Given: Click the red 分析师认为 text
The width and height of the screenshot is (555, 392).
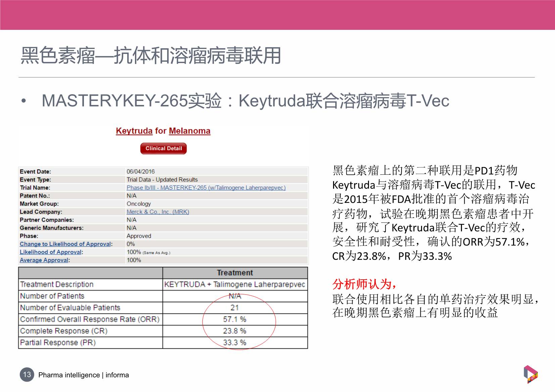Looking at the screenshot, I should pos(365,284).
